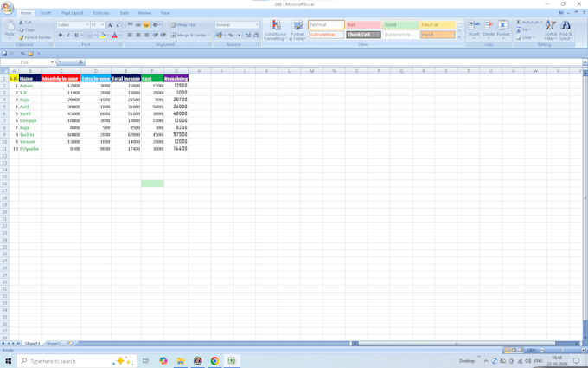Toggle Italic formatting

pos(68,35)
